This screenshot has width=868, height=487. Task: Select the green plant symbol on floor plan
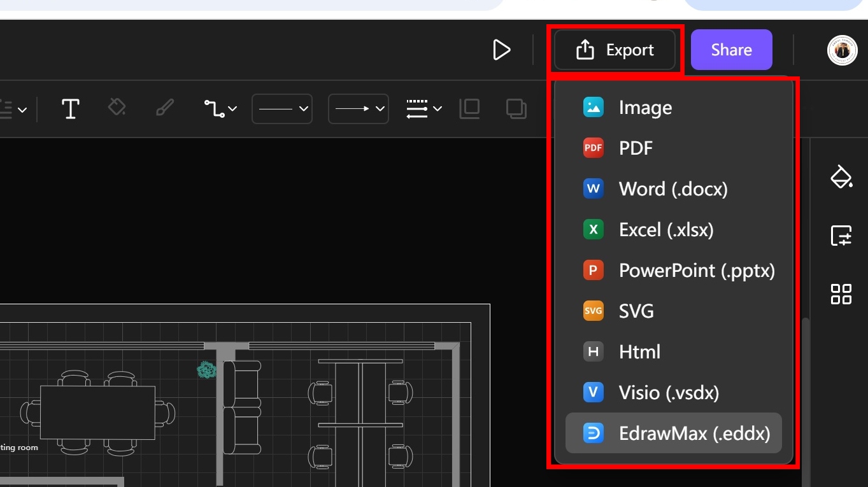tap(206, 370)
